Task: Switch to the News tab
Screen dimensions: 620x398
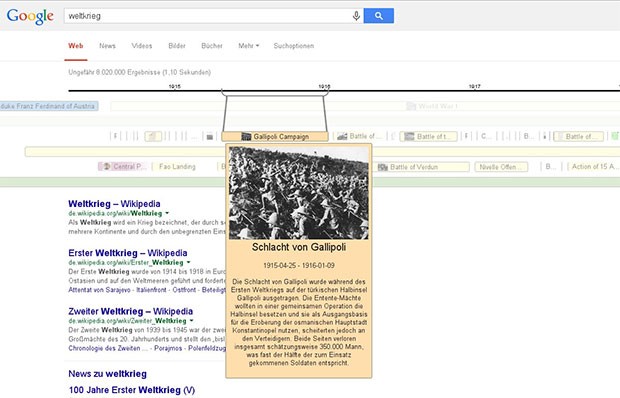Action: 107,46
